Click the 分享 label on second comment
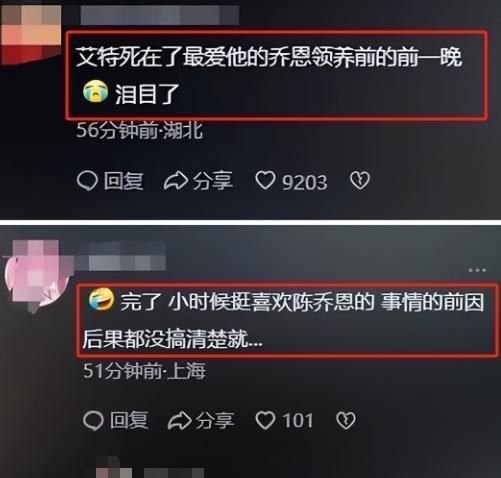The width and height of the screenshot is (501, 478). pyautogui.click(x=215, y=420)
